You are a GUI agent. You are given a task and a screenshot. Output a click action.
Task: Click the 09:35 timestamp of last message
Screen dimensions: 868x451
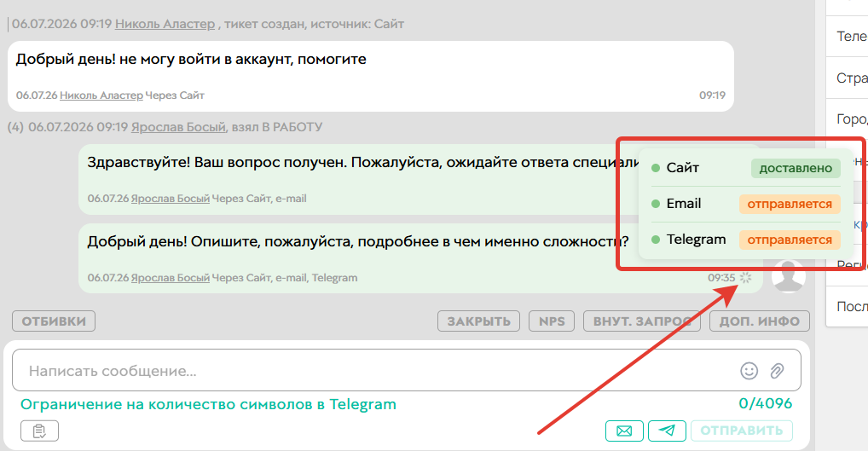point(721,278)
